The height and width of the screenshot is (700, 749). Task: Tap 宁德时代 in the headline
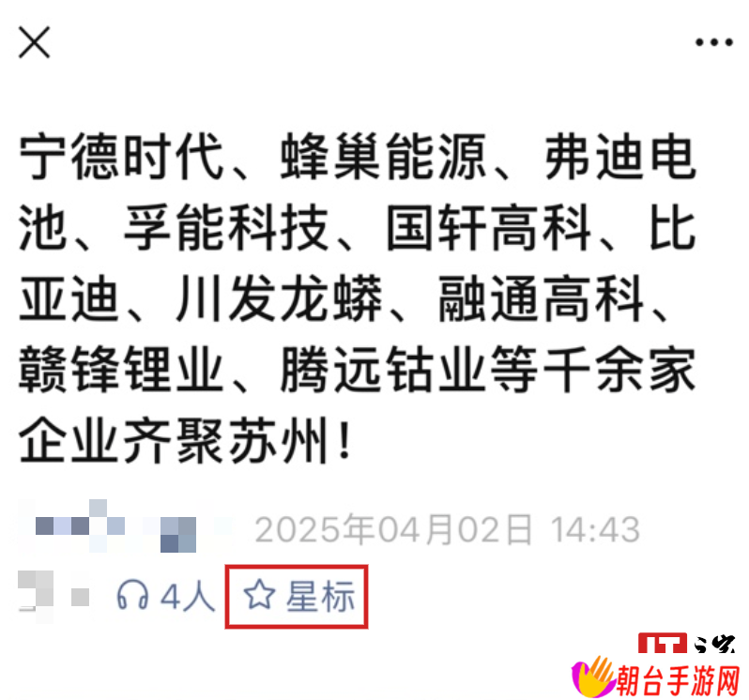[121, 156]
